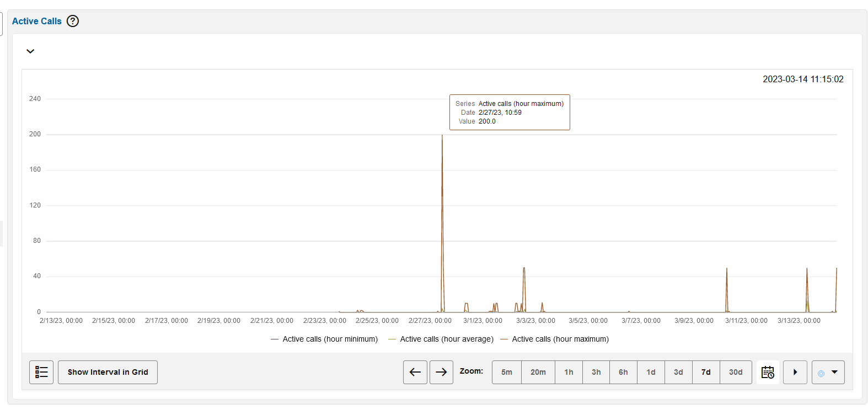Click the 240 y-axis label
Image resolution: width=868 pixels, height=409 pixels.
point(35,99)
